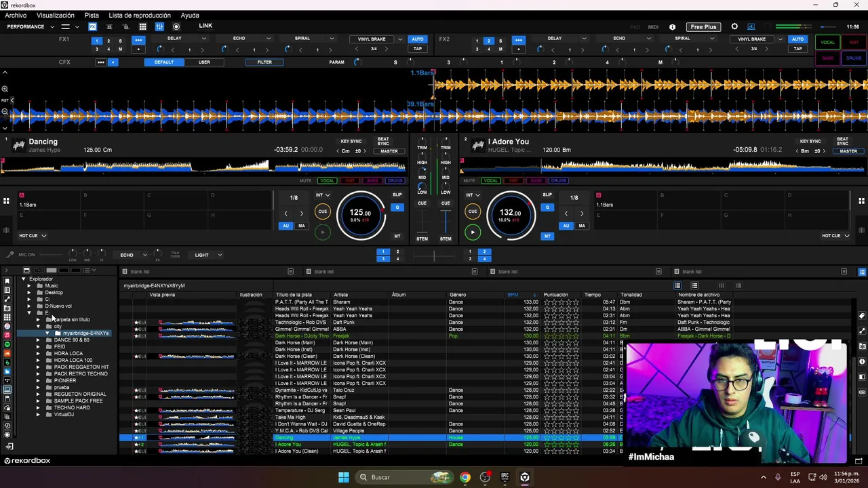
Task: Expand the Music folder in Explorador
Action: (x=29, y=286)
